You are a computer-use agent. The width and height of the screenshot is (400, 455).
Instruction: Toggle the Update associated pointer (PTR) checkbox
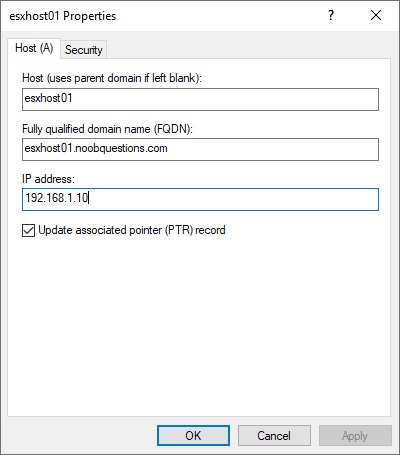[x=28, y=230]
